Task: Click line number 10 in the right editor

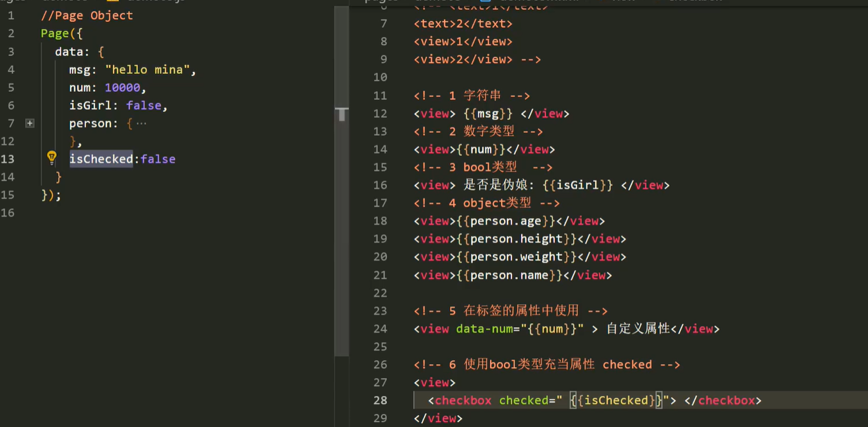Action: click(380, 77)
